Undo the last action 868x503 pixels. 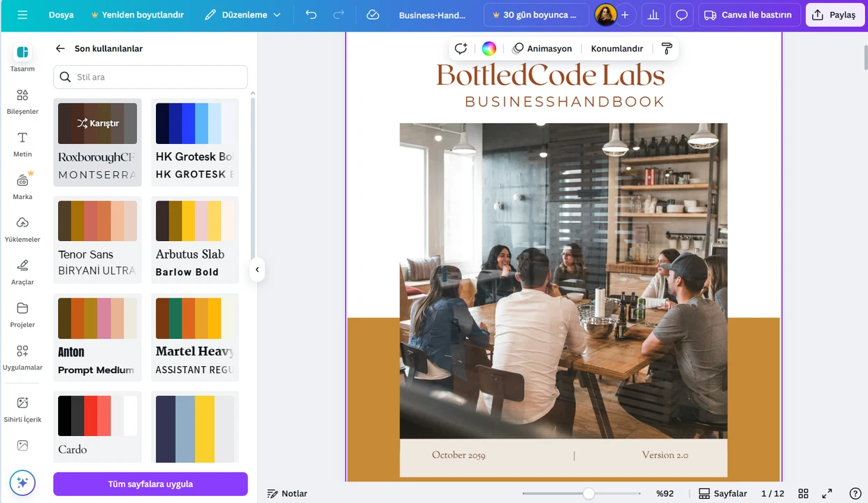point(311,15)
